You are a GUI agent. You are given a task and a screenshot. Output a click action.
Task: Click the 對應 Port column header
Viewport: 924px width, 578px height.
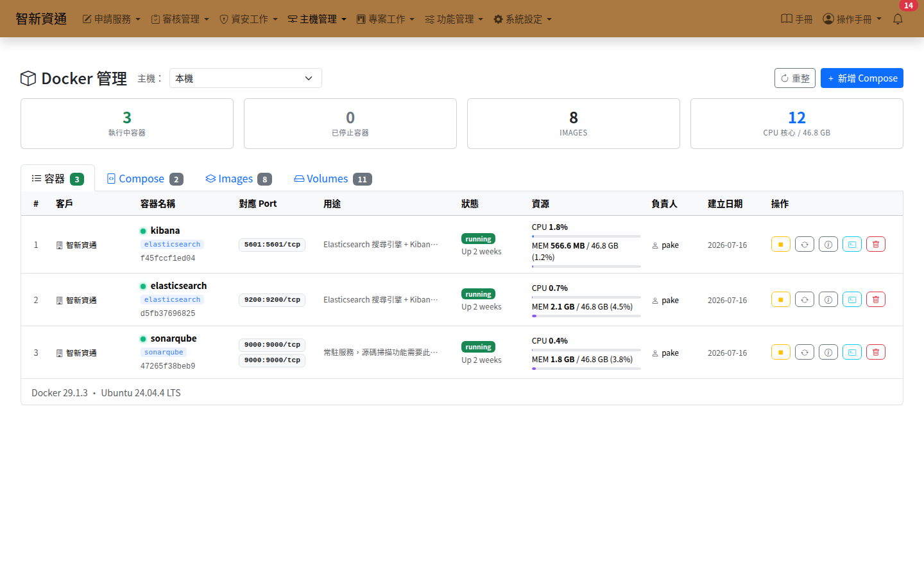[x=258, y=204]
